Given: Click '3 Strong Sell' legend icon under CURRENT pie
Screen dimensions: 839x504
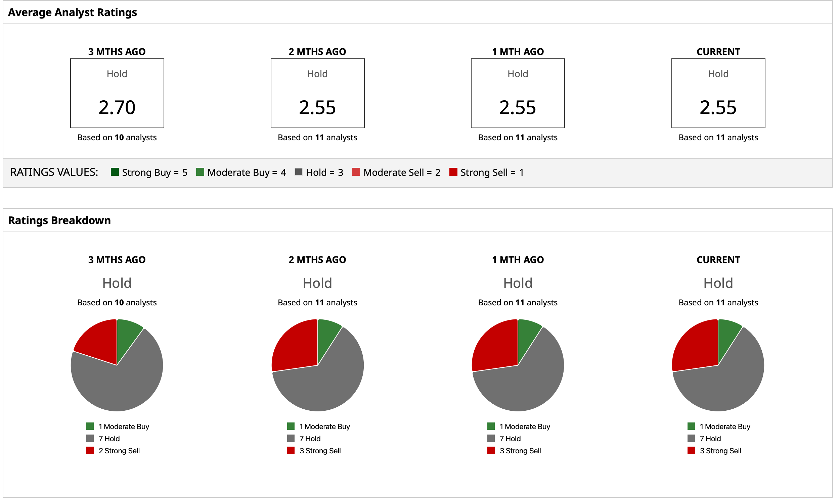Looking at the screenshot, I should tap(691, 451).
